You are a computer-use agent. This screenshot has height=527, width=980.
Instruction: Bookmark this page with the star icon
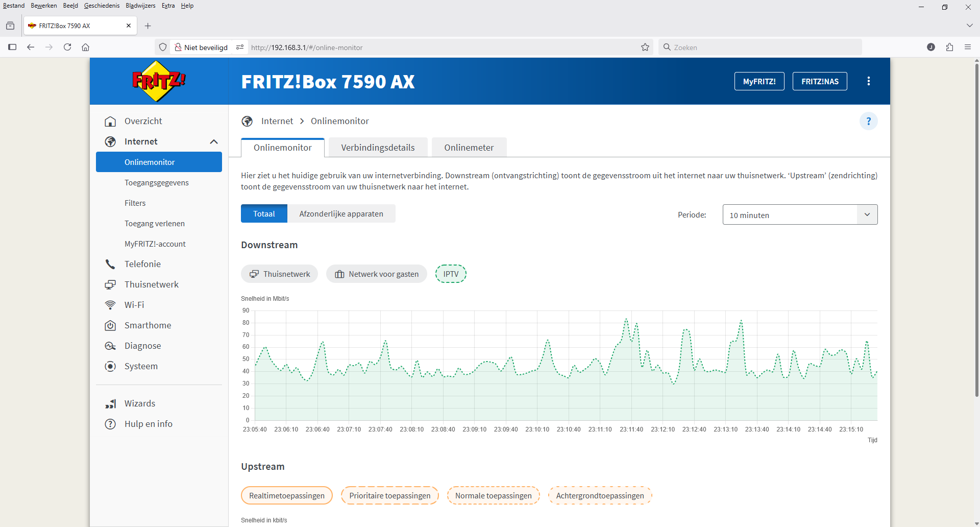coord(645,47)
